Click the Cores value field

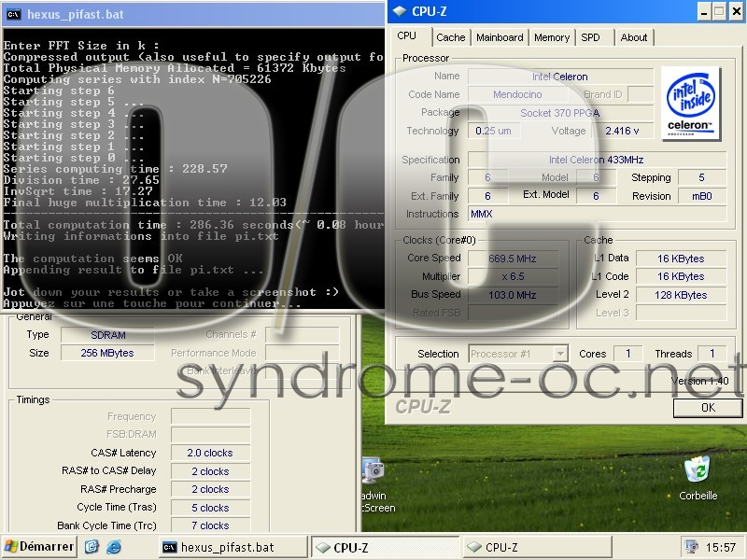628,354
